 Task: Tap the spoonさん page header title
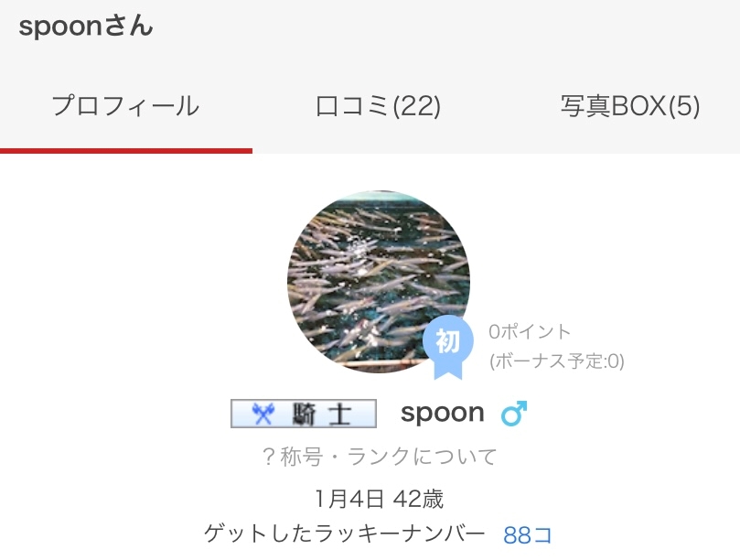86,27
